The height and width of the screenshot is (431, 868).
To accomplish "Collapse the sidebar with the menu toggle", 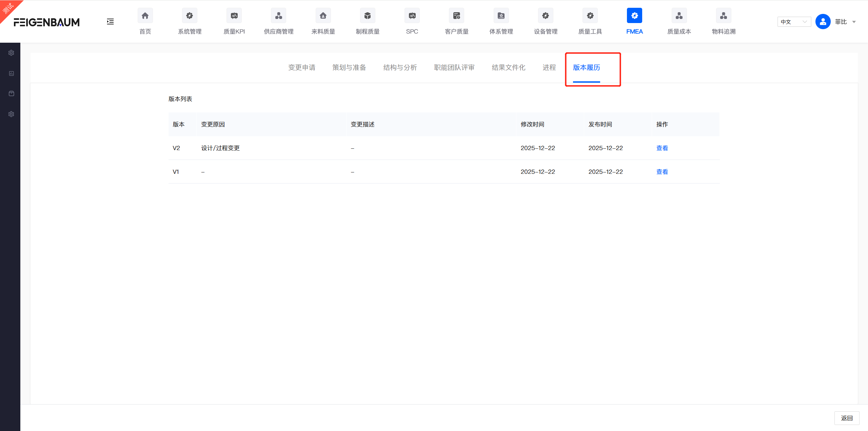I will [110, 22].
